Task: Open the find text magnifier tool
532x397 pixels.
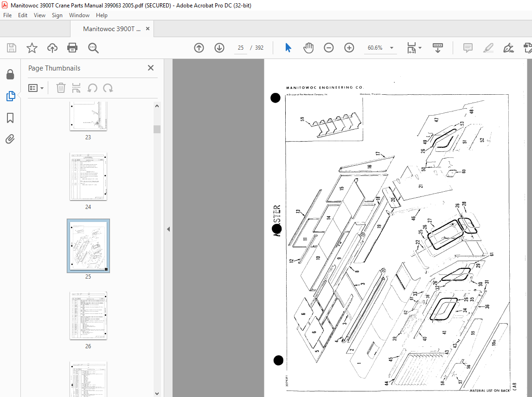Action: pyautogui.click(x=93, y=48)
